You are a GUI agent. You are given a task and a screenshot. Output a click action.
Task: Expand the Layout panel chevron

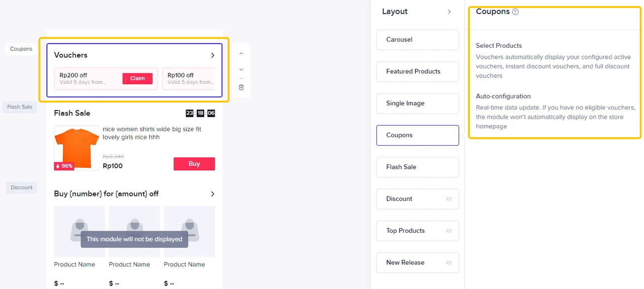point(449,12)
